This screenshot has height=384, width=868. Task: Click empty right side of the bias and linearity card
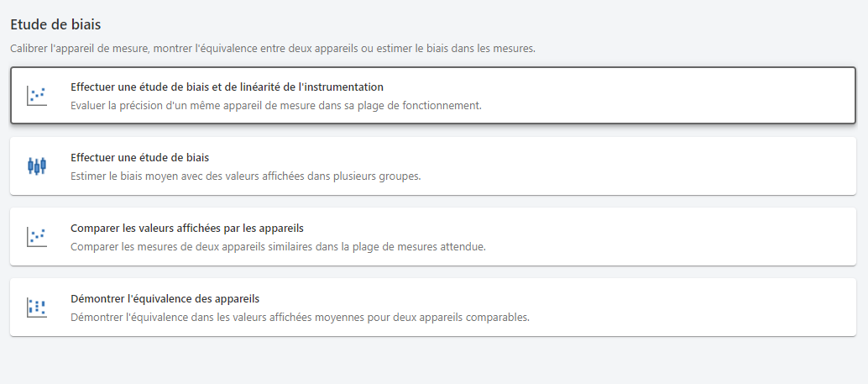714,95
